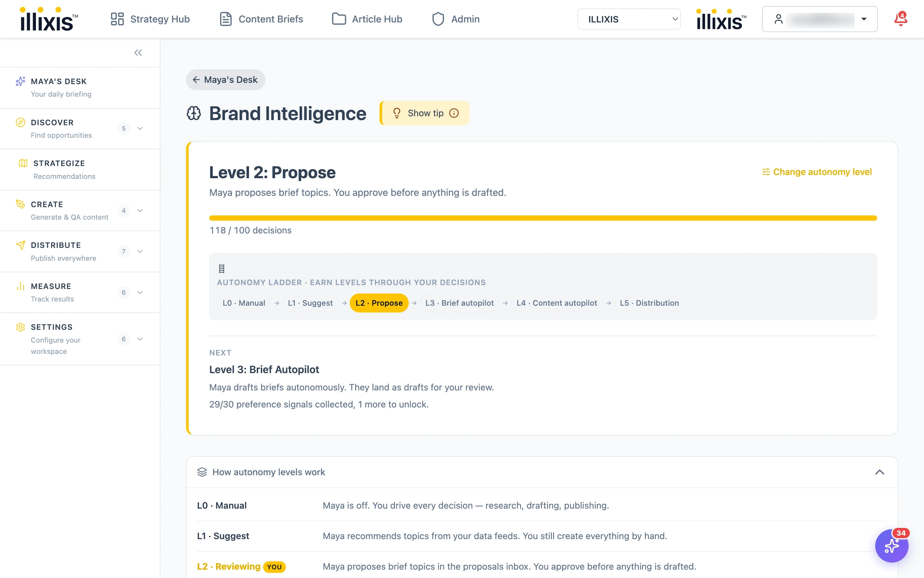Click the Admin shield icon

(x=438, y=19)
